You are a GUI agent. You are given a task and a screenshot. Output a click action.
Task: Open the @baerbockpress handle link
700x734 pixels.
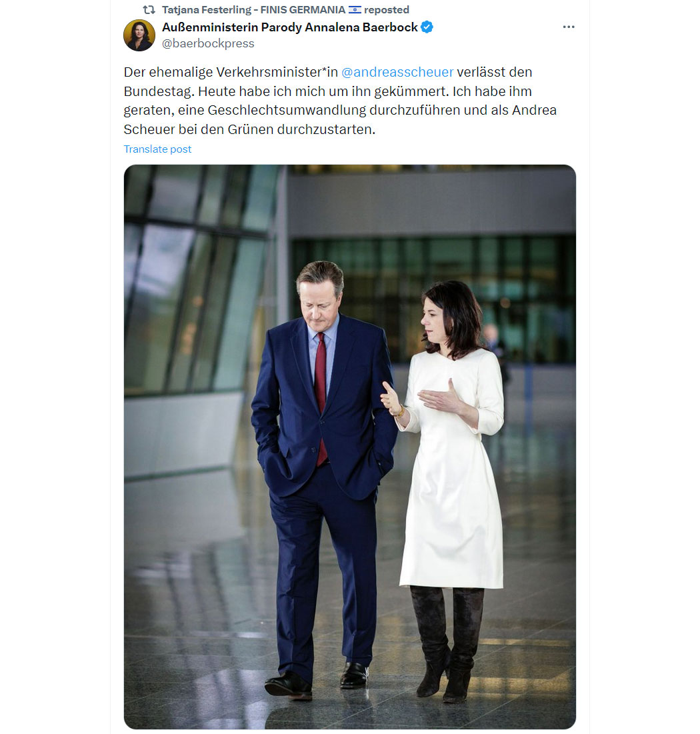coord(208,43)
